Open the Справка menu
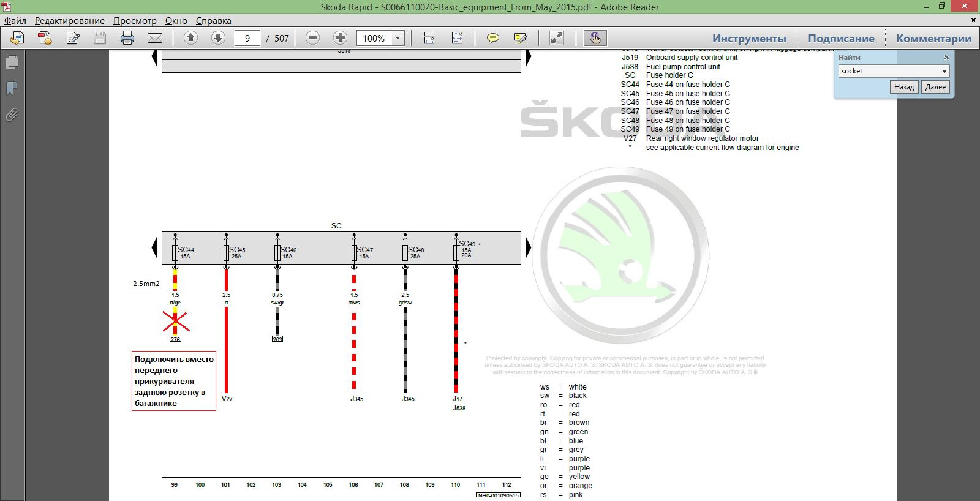This screenshot has width=980, height=501. (x=214, y=21)
